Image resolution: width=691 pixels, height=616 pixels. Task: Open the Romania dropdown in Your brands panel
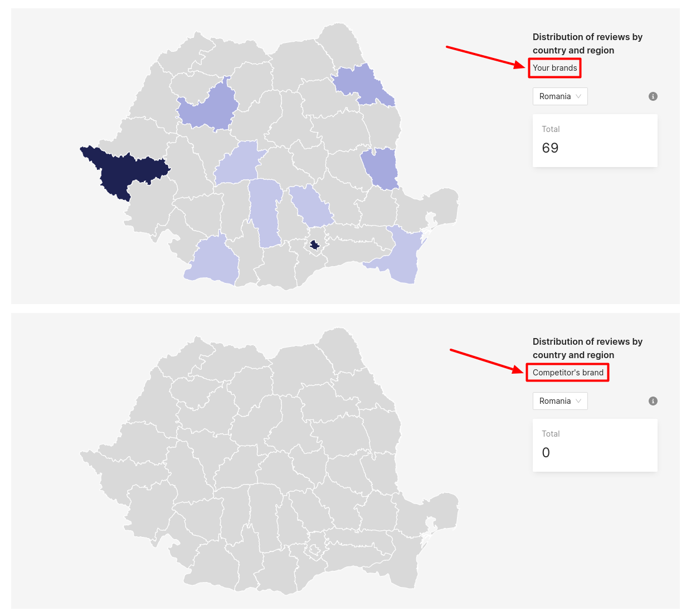pos(560,96)
